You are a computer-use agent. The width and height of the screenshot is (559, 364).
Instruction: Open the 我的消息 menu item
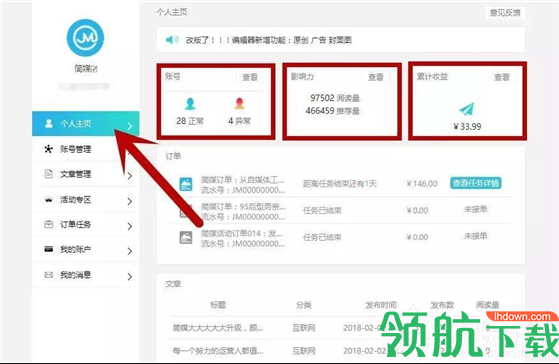pos(86,275)
